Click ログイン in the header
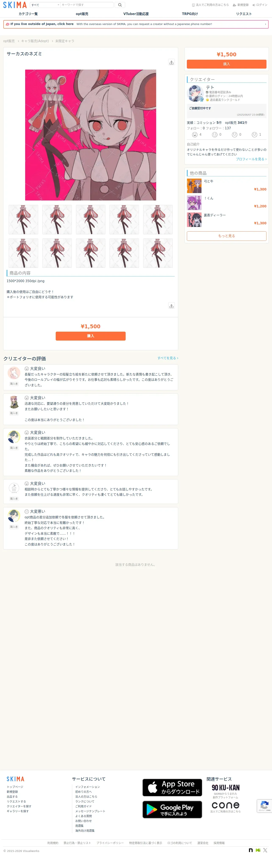 tap(260, 5)
